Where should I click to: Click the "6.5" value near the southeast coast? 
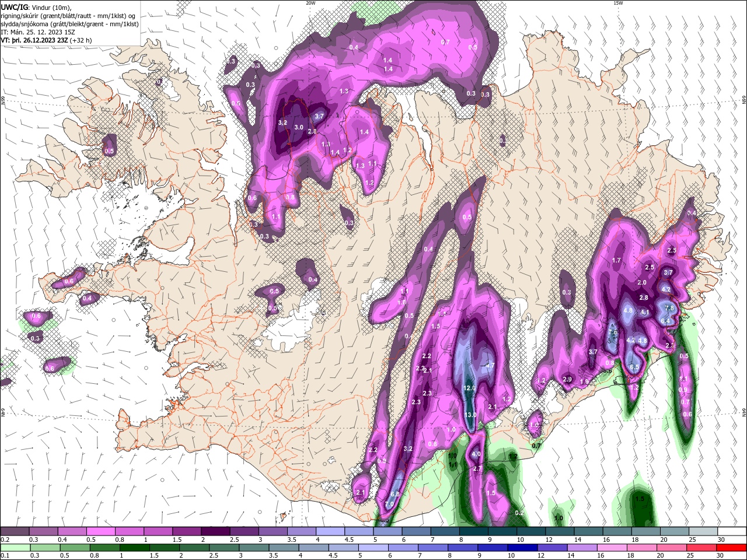[x=634, y=367]
